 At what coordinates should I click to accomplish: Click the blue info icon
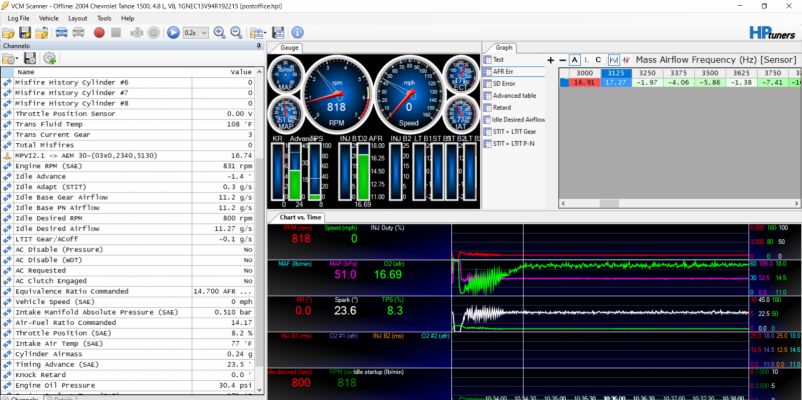(298, 33)
